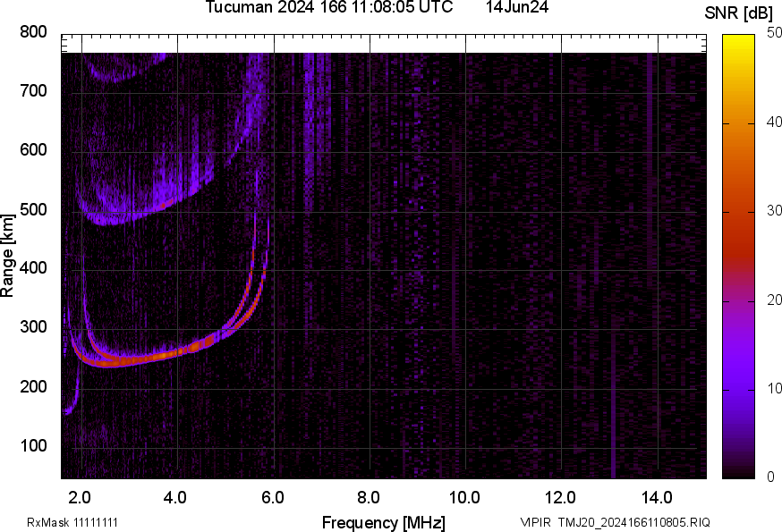Click the '14Jun24' date label
The height and width of the screenshot is (532, 782).
517,7
